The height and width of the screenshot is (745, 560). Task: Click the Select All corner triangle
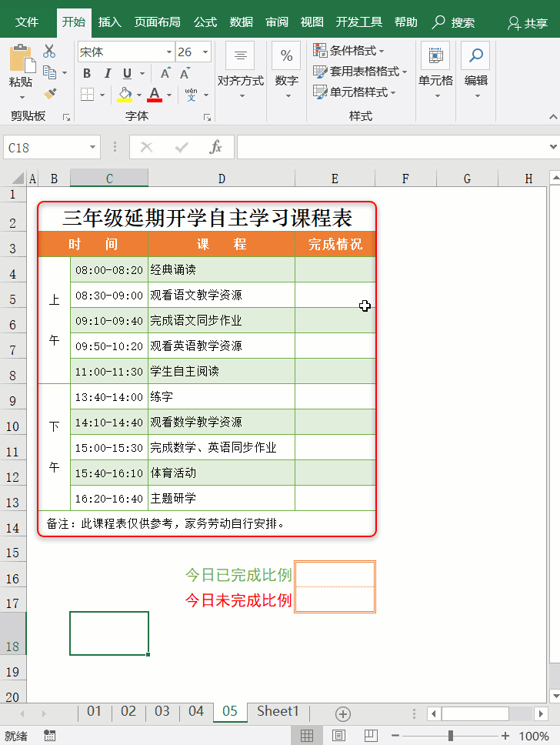[18, 179]
